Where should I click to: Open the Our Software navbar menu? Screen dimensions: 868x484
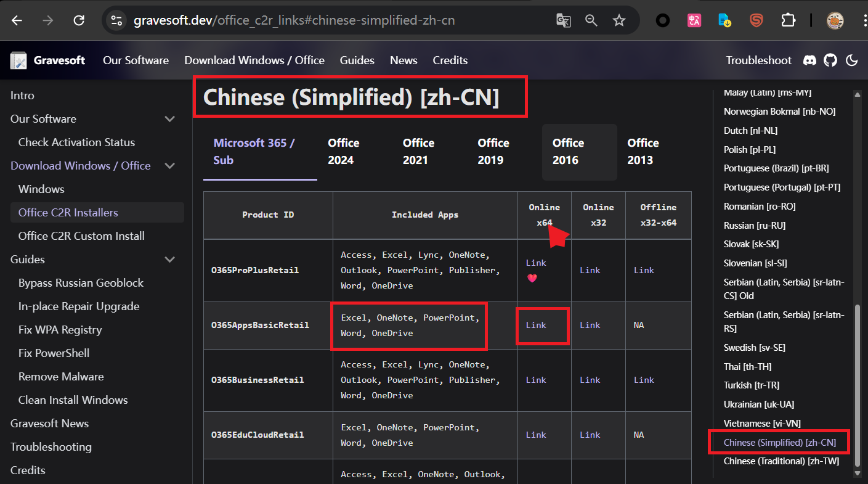[x=136, y=60]
